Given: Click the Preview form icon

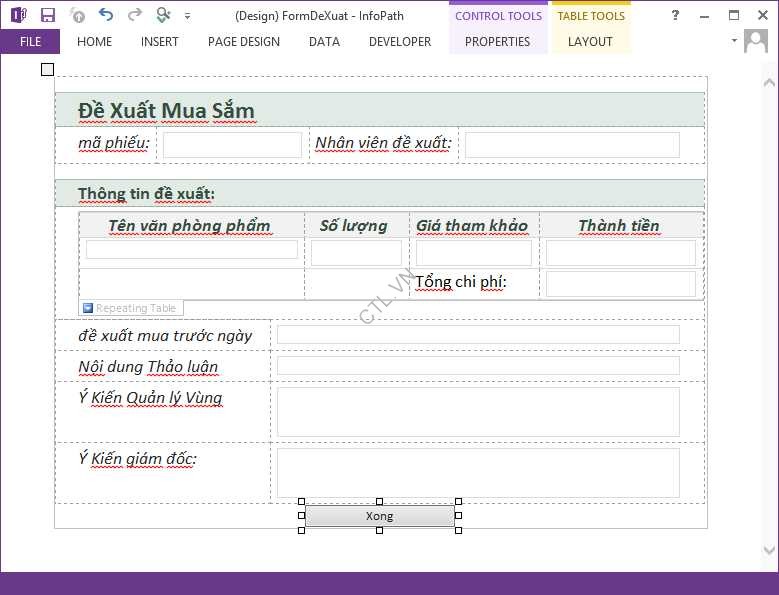Looking at the screenshot, I should [x=163, y=15].
